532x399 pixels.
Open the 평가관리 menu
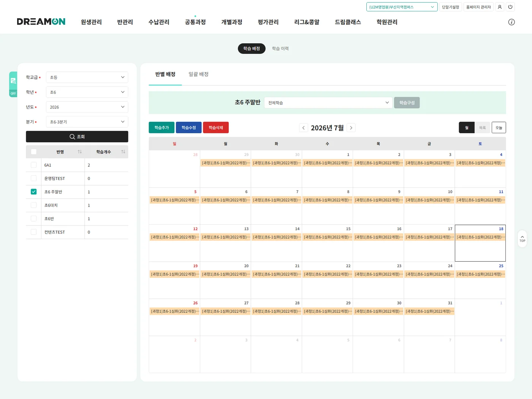[x=268, y=22]
